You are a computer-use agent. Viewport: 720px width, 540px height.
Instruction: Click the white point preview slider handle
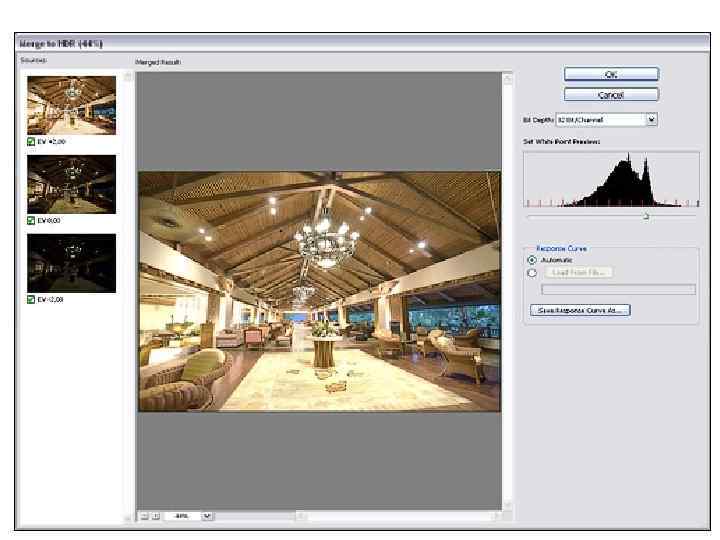click(x=645, y=215)
